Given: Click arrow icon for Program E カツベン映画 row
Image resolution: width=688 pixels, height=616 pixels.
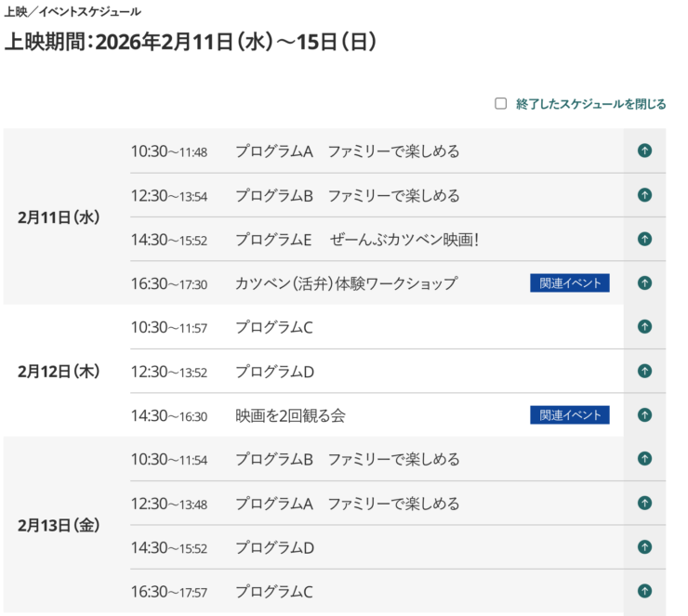Looking at the screenshot, I should 644,239.
